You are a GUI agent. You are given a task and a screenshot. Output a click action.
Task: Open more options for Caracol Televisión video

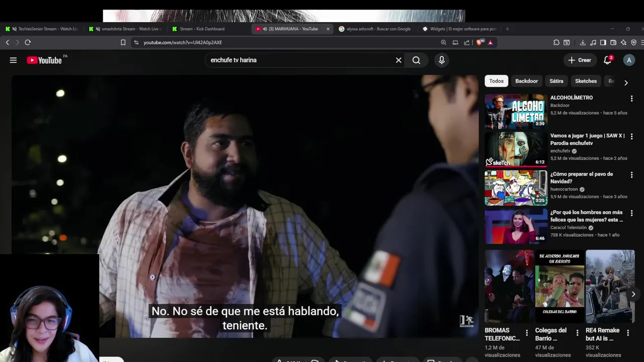point(631,213)
